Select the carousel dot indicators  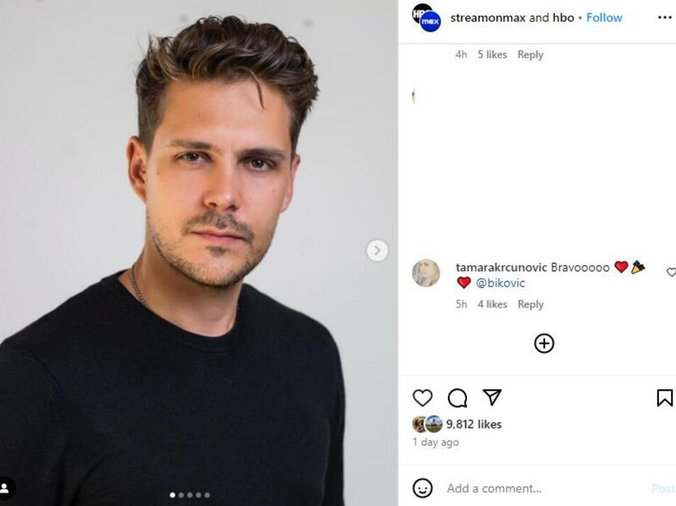point(190,495)
